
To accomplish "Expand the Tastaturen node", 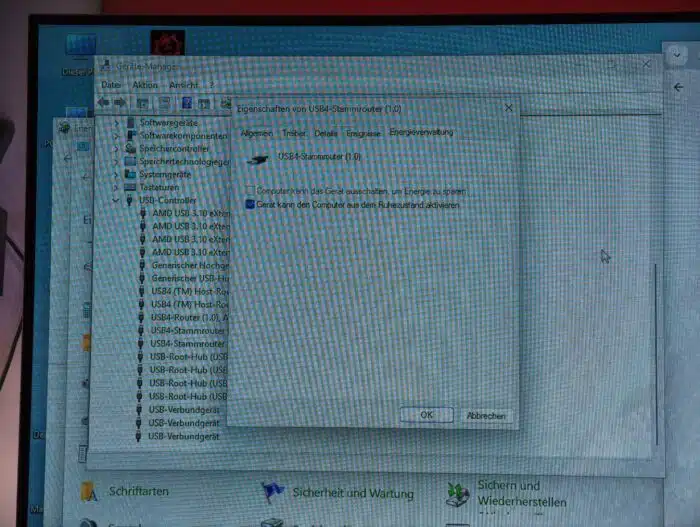I will 116,187.
